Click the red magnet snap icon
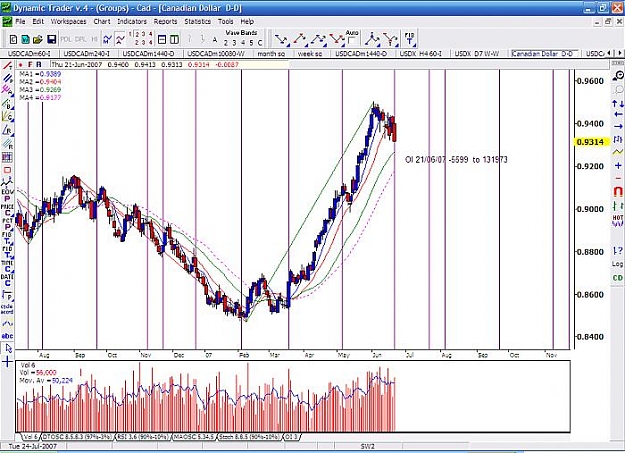 (618, 191)
